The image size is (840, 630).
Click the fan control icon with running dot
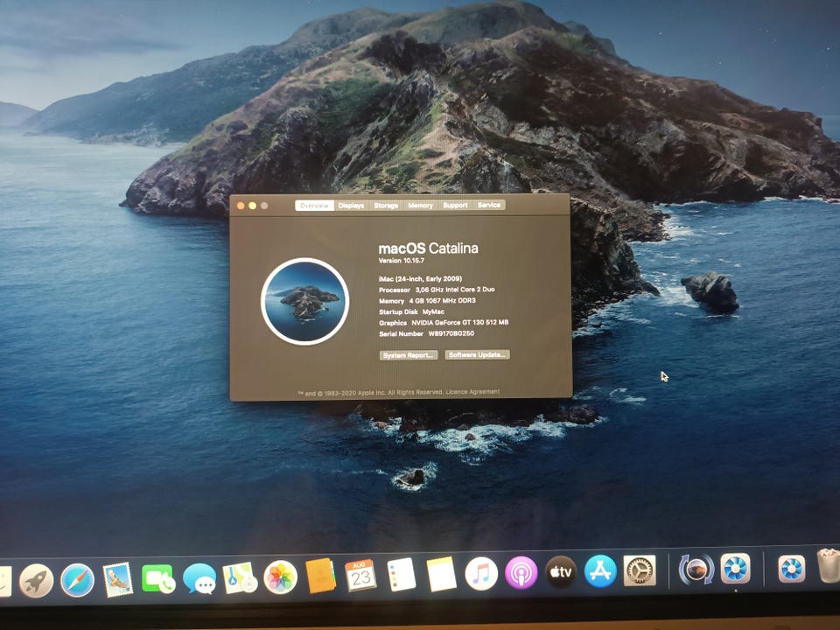[x=736, y=569]
